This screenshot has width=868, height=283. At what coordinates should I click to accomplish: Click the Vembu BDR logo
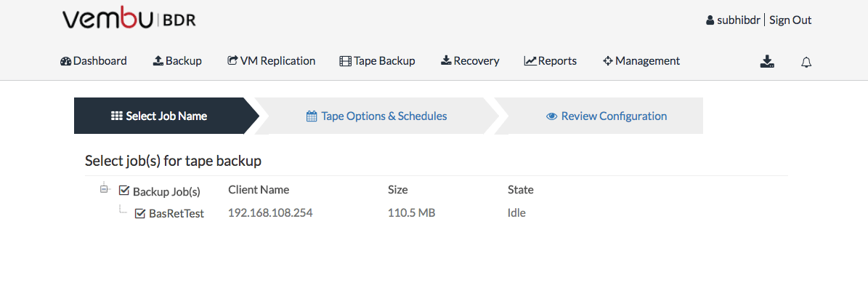129,20
